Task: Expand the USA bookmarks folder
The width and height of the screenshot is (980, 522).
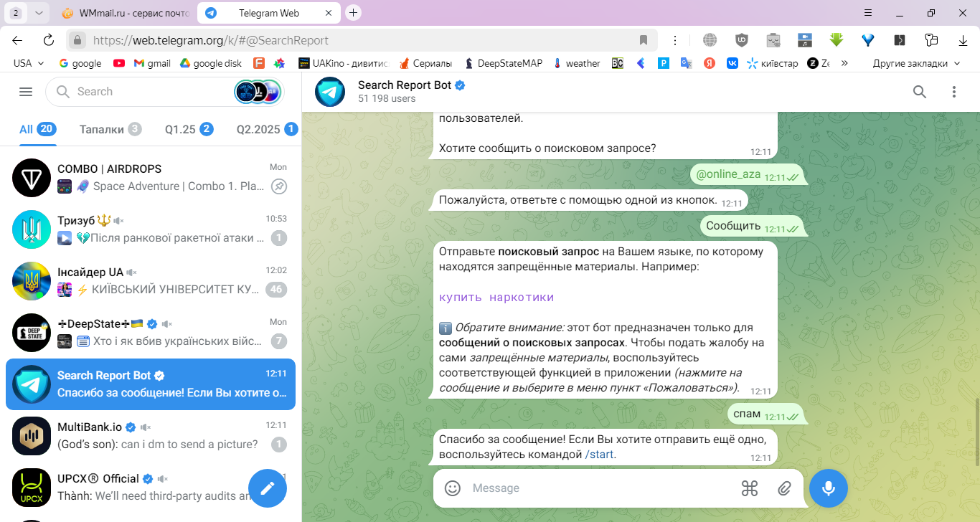Action: pyautogui.click(x=29, y=63)
